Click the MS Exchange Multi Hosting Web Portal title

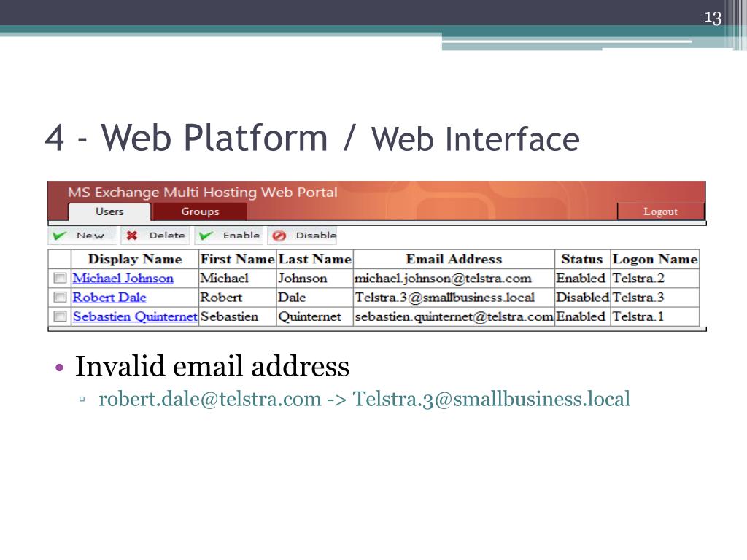(x=203, y=192)
